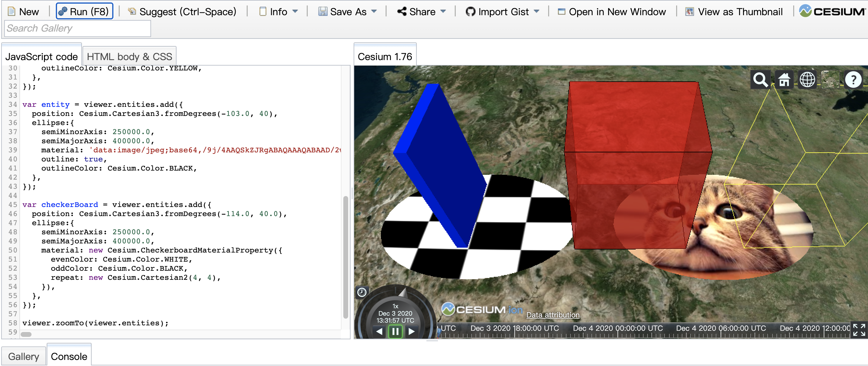868x366 pixels.
Task: Open the Data attribution link
Action: tap(553, 315)
